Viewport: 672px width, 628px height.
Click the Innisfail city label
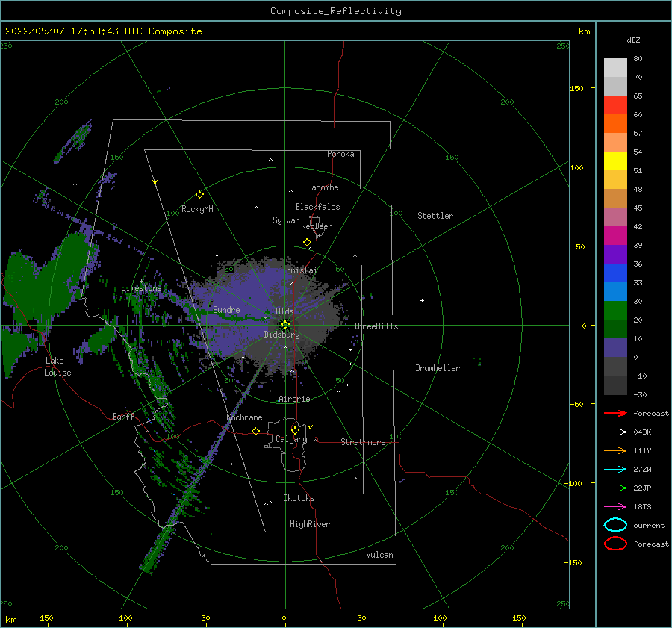[x=302, y=270]
